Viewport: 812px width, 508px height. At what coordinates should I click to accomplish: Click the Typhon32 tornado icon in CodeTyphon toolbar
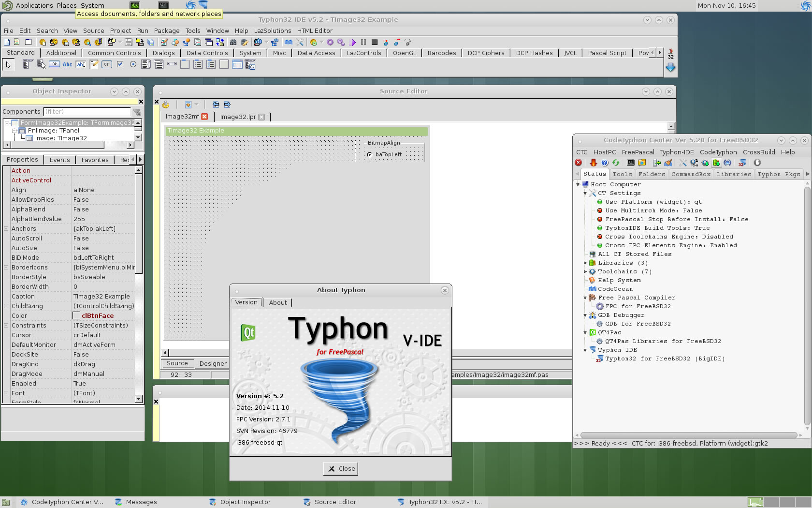[742, 163]
